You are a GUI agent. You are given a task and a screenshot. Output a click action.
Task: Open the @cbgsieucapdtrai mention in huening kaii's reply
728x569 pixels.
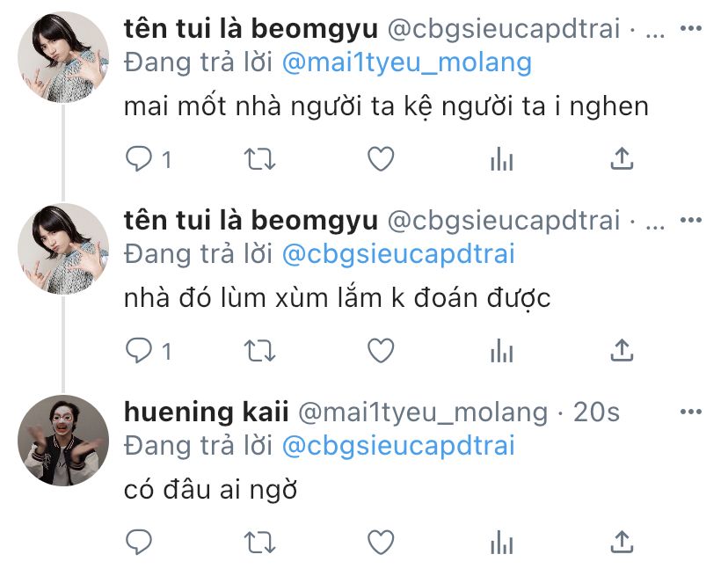399,446
